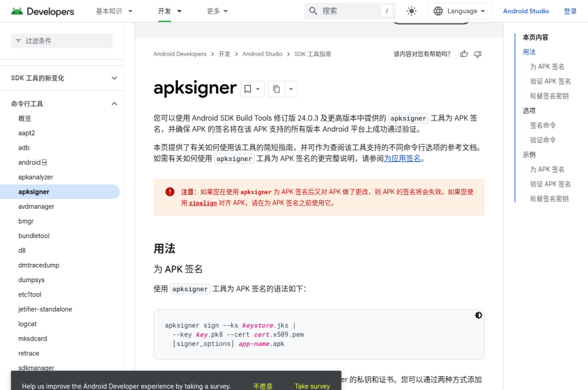Open the copy page dropdown arrow
The height and width of the screenshot is (390, 588).
point(291,89)
